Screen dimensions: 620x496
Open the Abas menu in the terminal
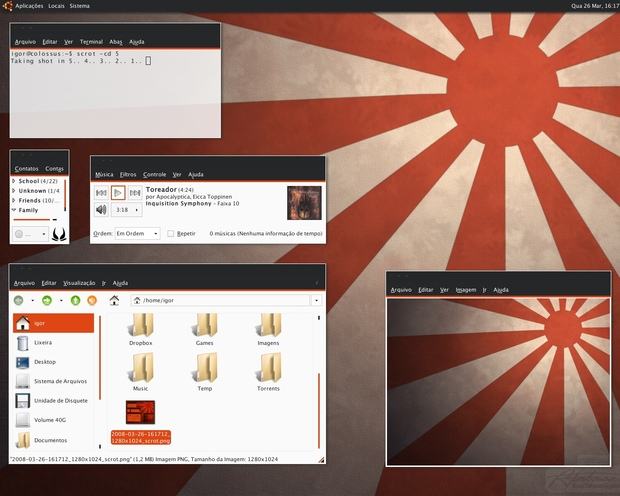(x=116, y=42)
